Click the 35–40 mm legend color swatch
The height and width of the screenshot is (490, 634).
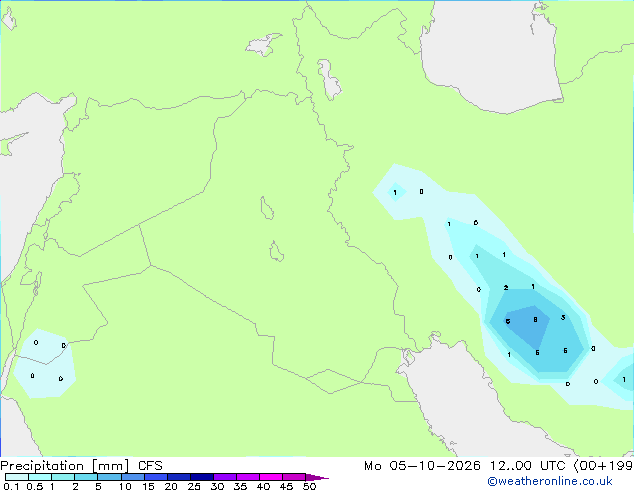248,477
